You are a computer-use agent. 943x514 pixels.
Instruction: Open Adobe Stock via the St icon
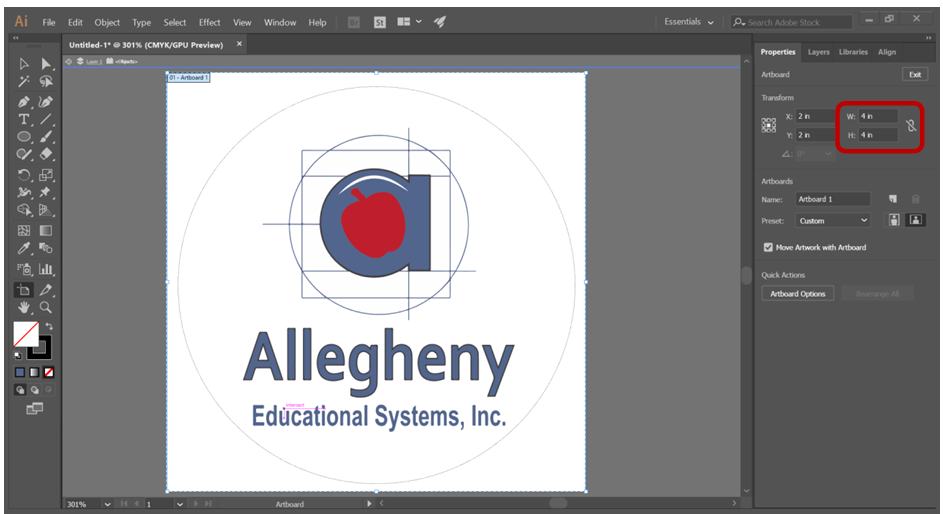click(380, 22)
